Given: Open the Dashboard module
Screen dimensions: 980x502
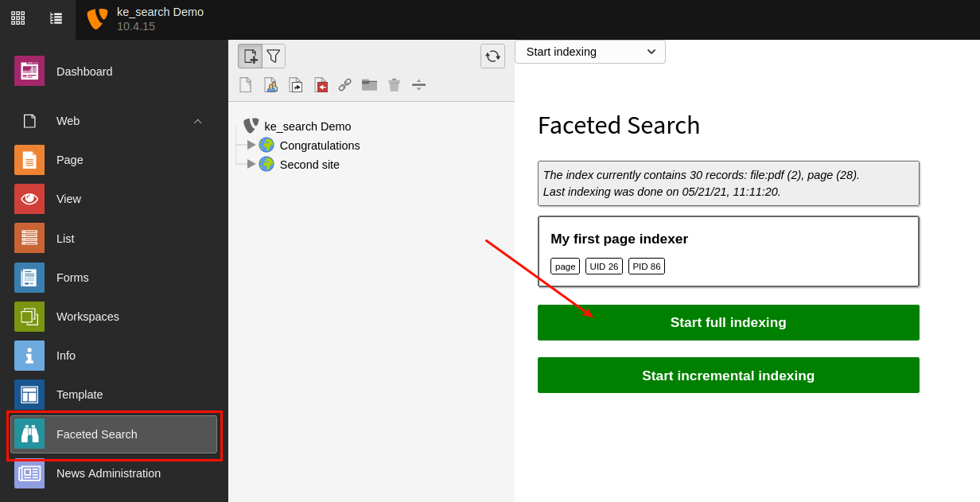Looking at the screenshot, I should tap(84, 72).
